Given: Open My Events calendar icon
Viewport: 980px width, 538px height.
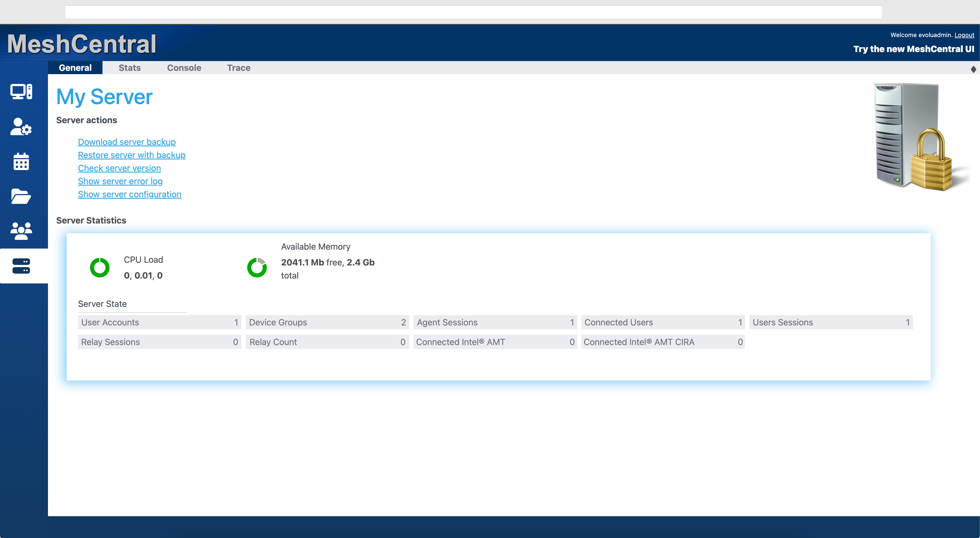Looking at the screenshot, I should coord(21,161).
